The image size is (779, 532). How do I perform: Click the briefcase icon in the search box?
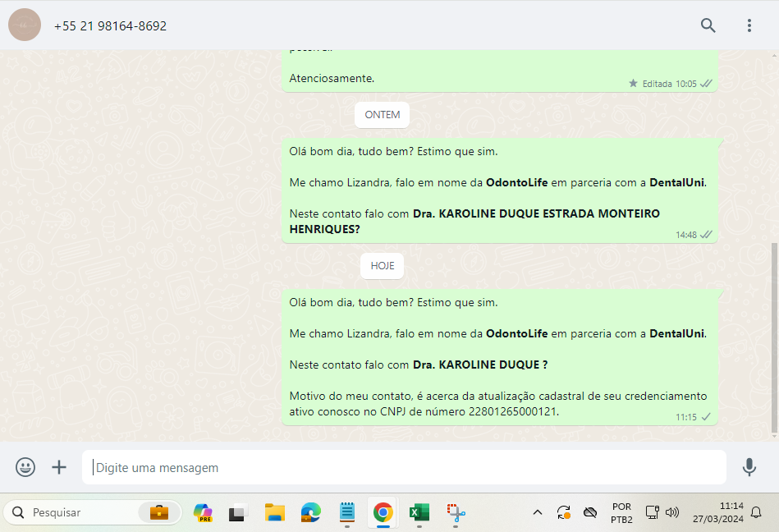[x=159, y=512]
